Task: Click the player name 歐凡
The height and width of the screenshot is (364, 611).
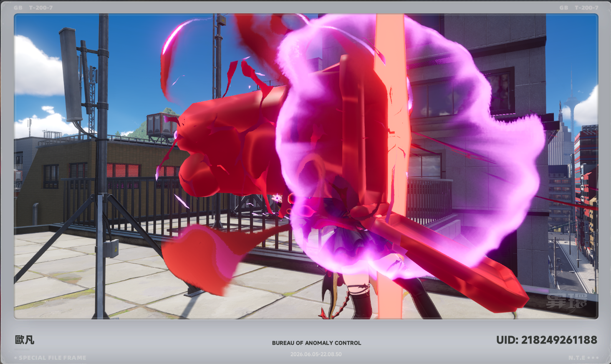Action: tap(25, 340)
